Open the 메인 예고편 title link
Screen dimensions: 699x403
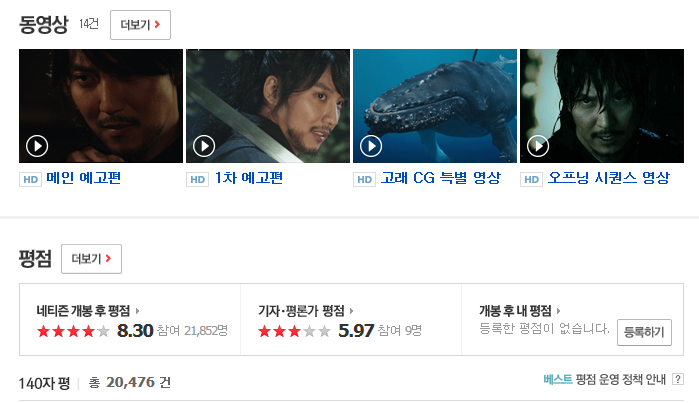84,178
